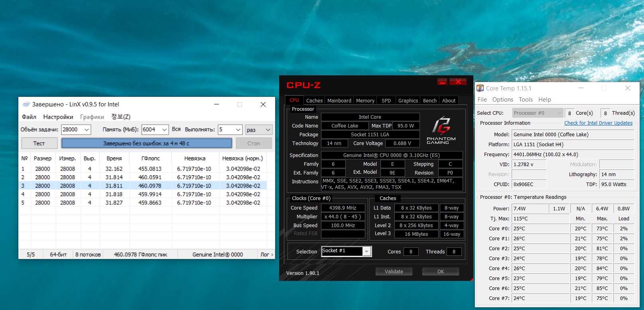
Task: Open the Настройки menu in LinX
Action: 58,117
